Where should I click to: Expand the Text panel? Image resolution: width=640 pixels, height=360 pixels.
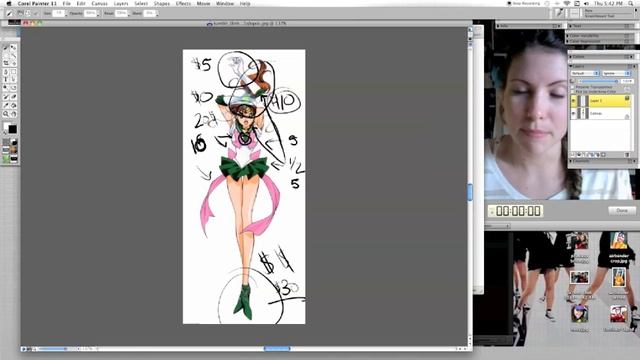tap(571, 26)
